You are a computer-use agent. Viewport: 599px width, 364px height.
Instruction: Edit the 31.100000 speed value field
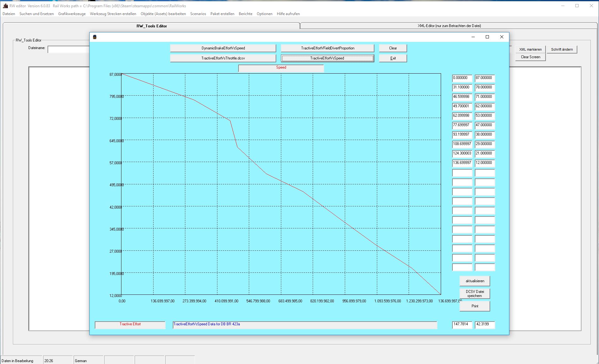click(x=462, y=87)
